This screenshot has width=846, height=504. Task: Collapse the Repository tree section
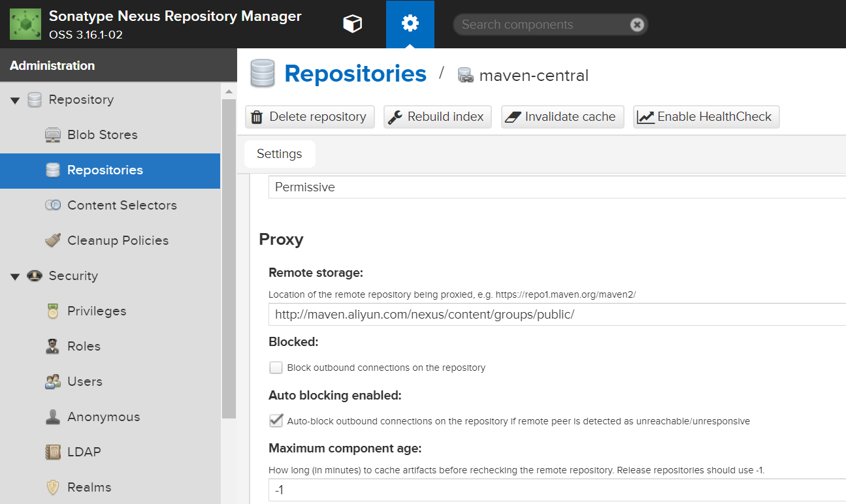pyautogui.click(x=15, y=100)
